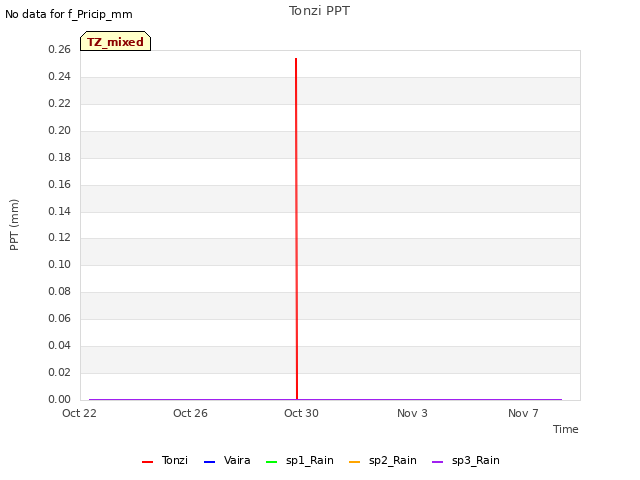Click the 0.24 y-axis tick label
This screenshot has width=640, height=480.
(x=59, y=76)
